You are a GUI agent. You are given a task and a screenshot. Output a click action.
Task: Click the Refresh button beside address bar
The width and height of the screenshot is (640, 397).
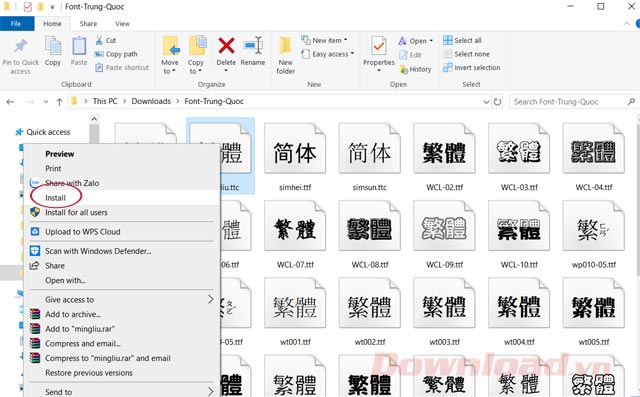coord(497,102)
